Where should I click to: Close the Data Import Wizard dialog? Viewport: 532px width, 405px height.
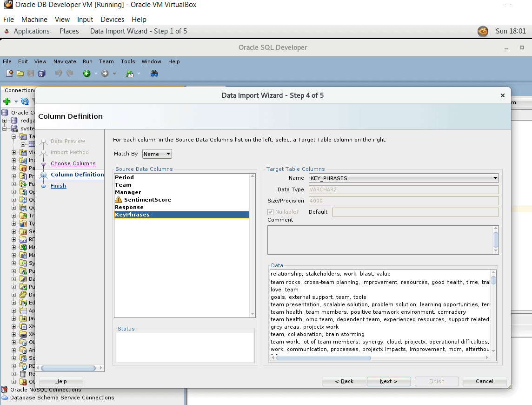click(x=503, y=95)
